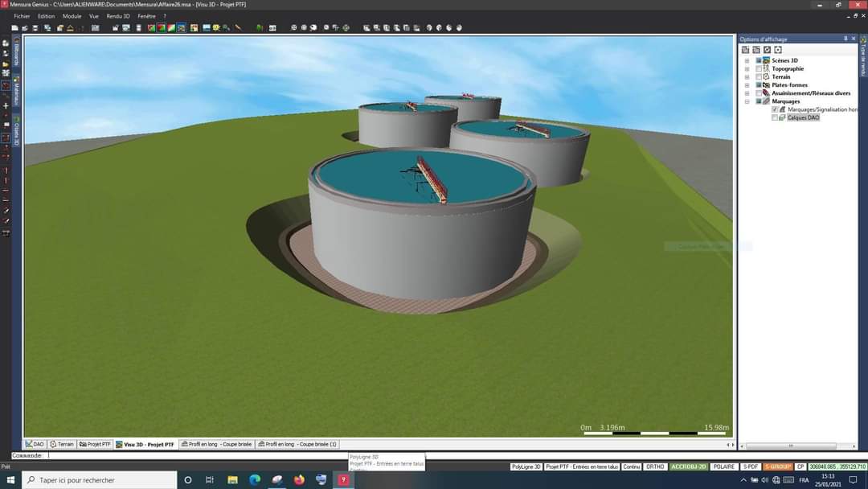Click the textured render mode icon
Screen dimensions: 868x489
click(x=181, y=27)
